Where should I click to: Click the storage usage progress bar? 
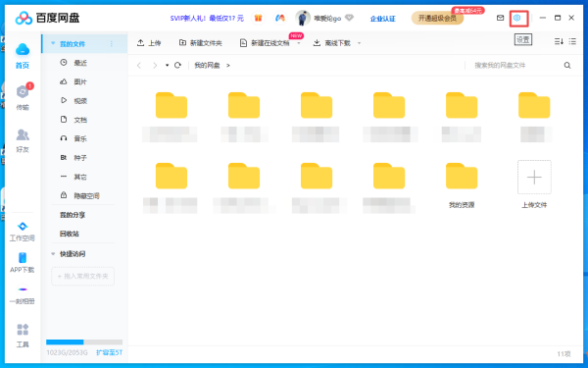click(x=84, y=342)
